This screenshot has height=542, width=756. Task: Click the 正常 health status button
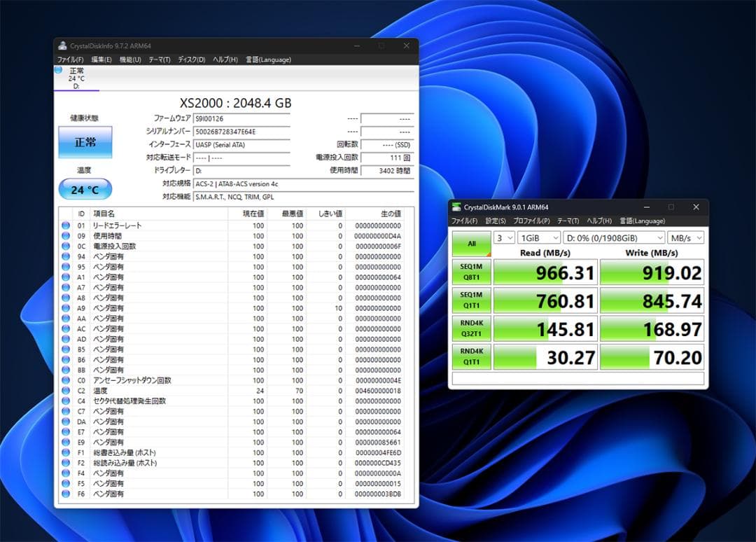point(85,142)
